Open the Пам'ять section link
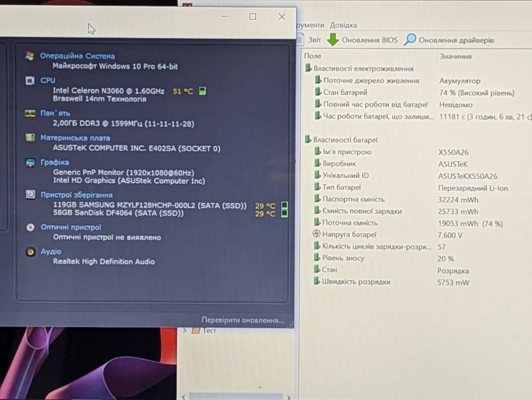 coord(56,113)
